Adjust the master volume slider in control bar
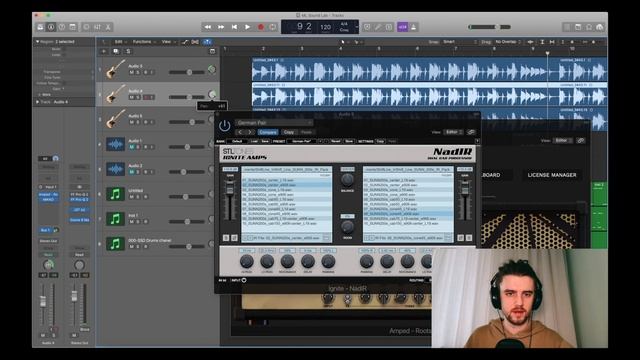 point(489,27)
